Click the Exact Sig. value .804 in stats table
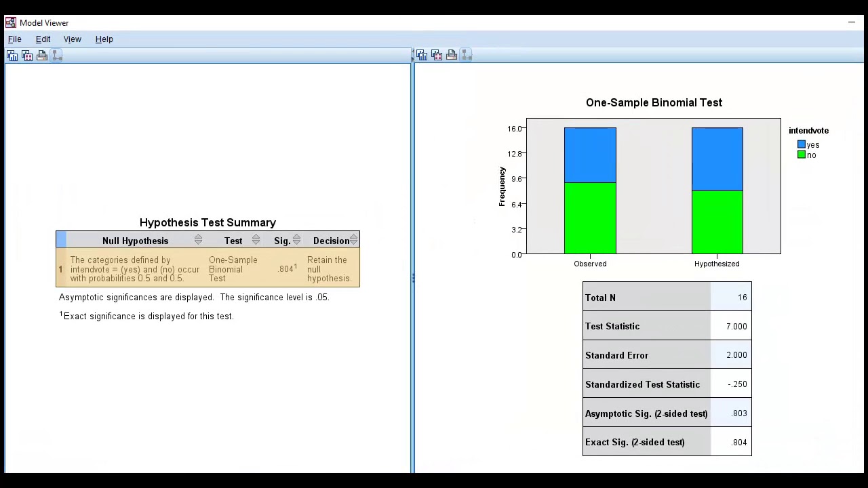868x488 pixels. 739,443
